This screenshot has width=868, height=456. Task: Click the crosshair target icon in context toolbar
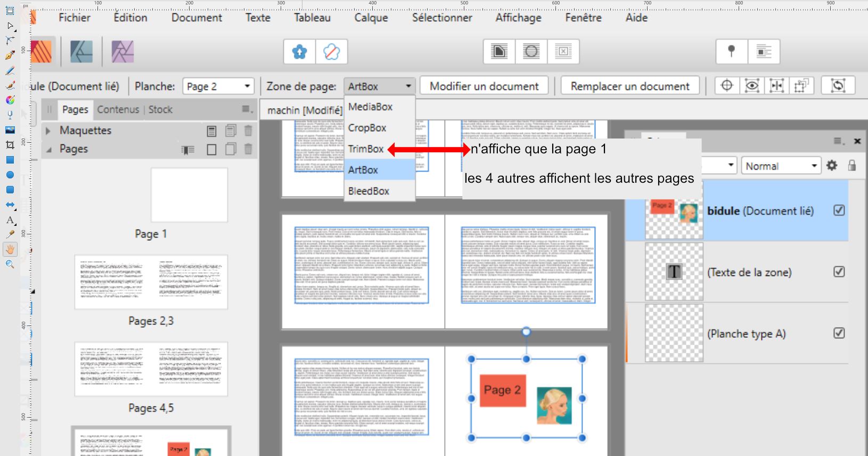[727, 86]
